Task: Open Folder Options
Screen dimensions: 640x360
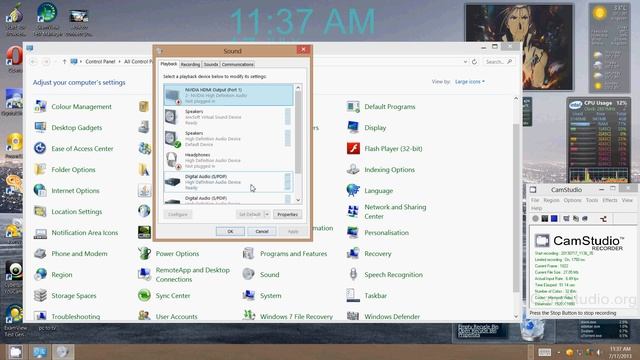Action: (64, 170)
